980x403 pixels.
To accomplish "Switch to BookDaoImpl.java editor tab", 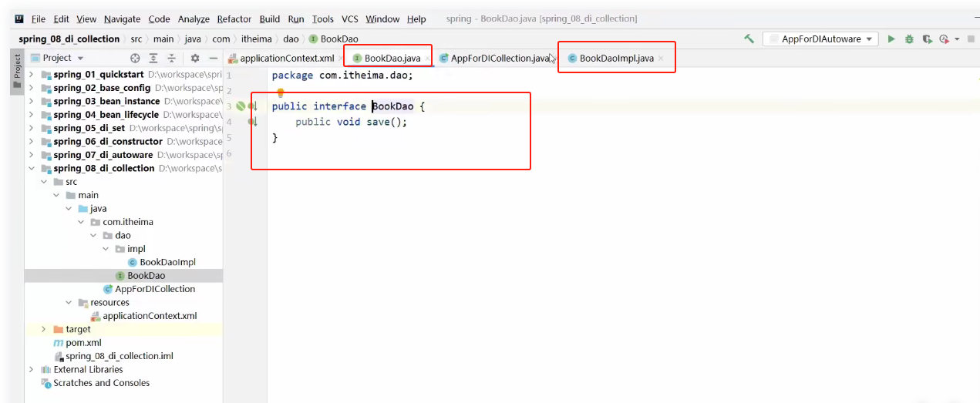I will pyautogui.click(x=616, y=58).
